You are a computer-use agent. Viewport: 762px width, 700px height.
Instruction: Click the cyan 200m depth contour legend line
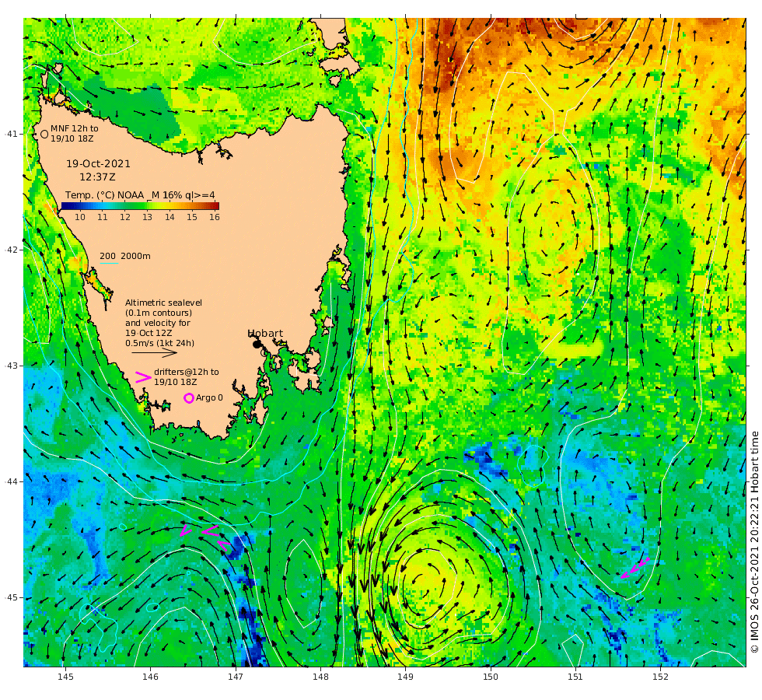109,264
